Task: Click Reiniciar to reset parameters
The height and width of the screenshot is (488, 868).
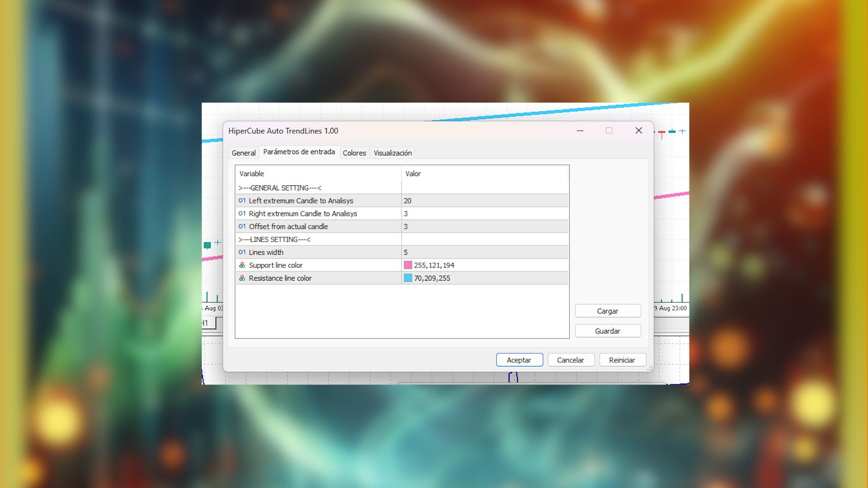Action: coord(623,360)
